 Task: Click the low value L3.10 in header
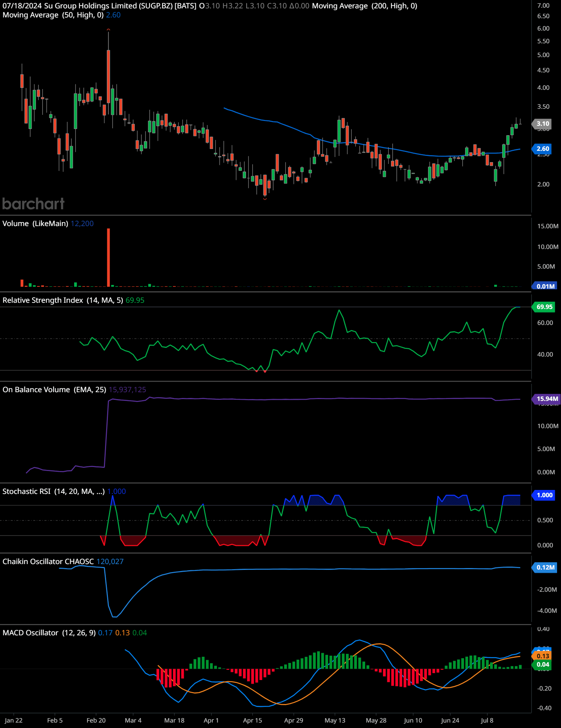255,6
